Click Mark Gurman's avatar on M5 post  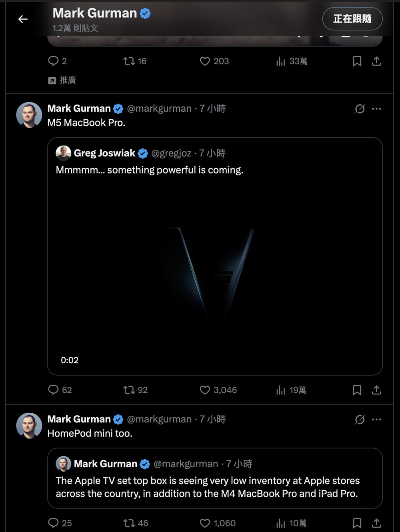[29, 115]
